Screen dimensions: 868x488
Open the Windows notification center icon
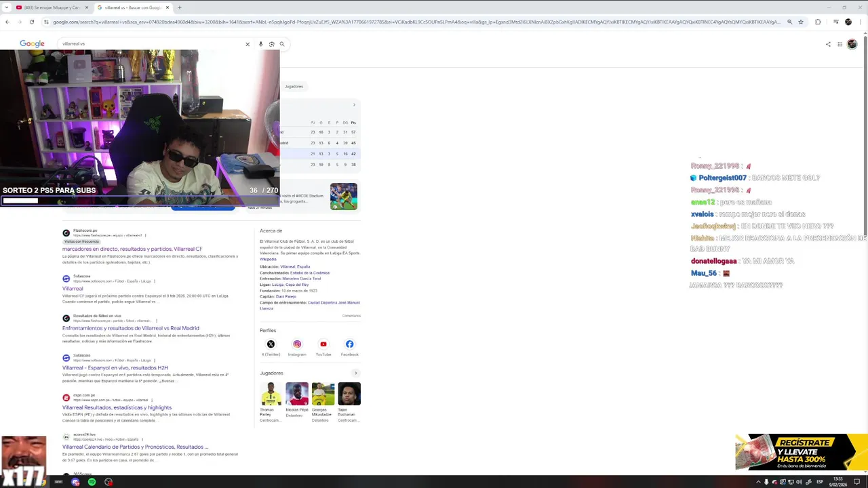tap(857, 482)
